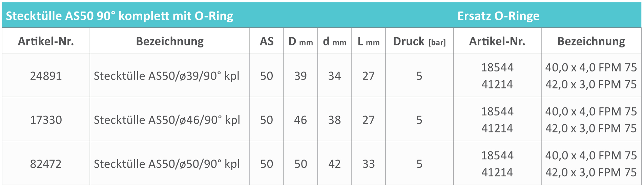Click the 'Stecktülle AS50 90° komplett mit O-Ring' title
The height and width of the screenshot is (186, 644).
120,16
